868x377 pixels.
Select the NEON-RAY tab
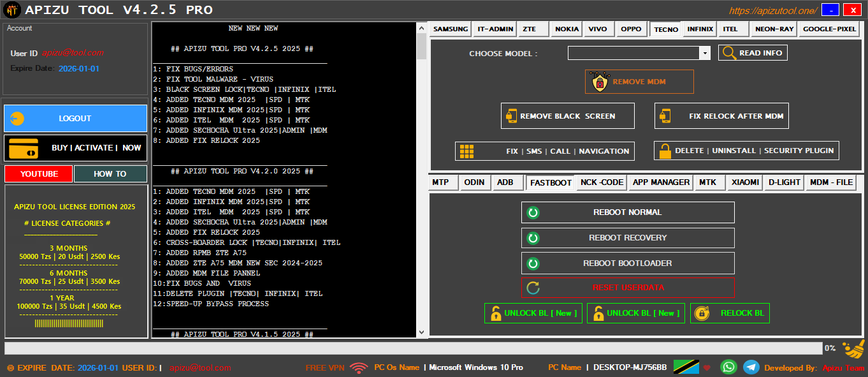point(774,29)
